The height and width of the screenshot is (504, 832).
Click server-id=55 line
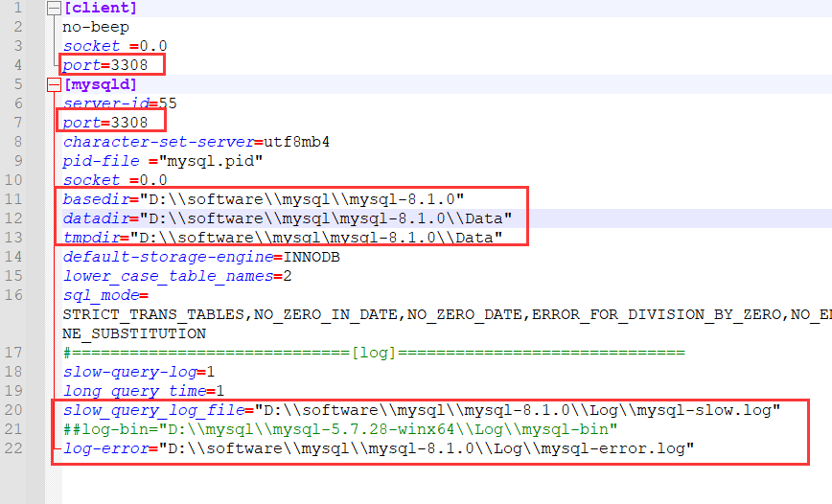120,103
